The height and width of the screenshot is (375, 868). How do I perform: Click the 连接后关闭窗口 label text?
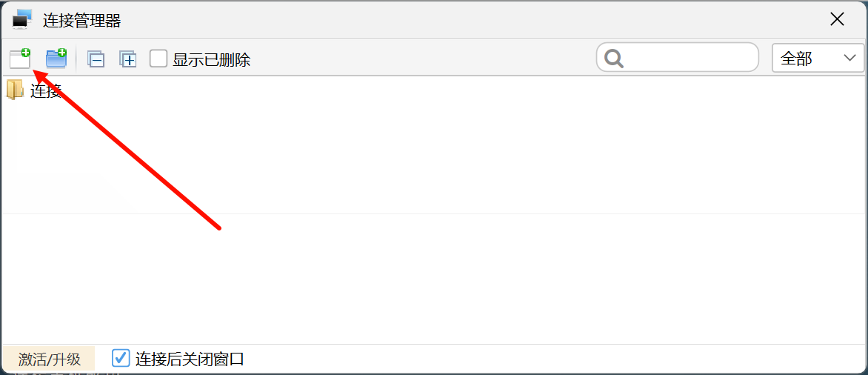190,359
